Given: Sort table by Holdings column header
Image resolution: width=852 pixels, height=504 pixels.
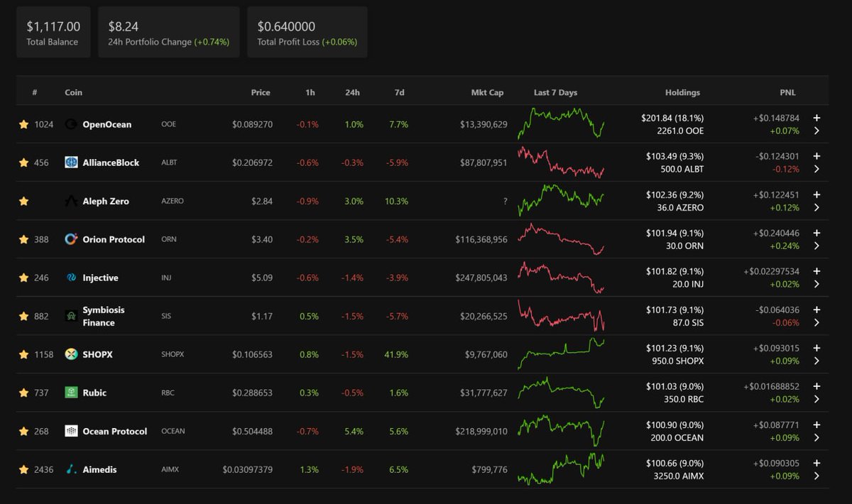Looking at the screenshot, I should [x=682, y=92].
